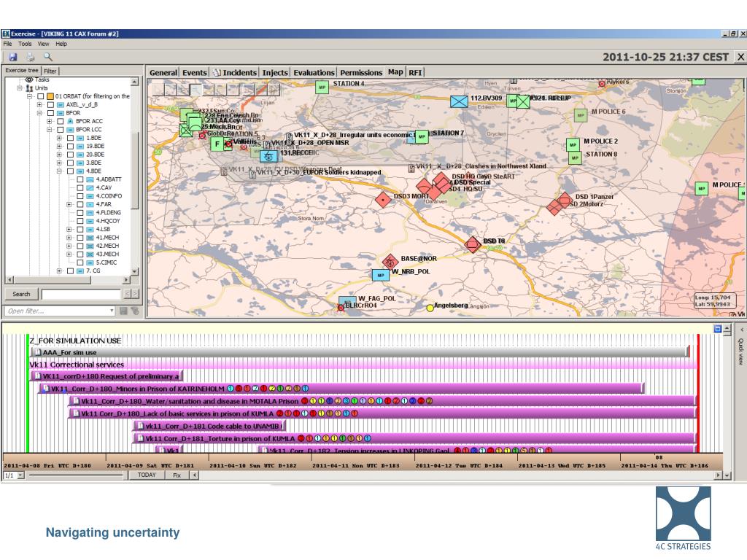The height and width of the screenshot is (560, 747).
Task: Click the clear filter icon beside Open filter
Action: [135, 311]
